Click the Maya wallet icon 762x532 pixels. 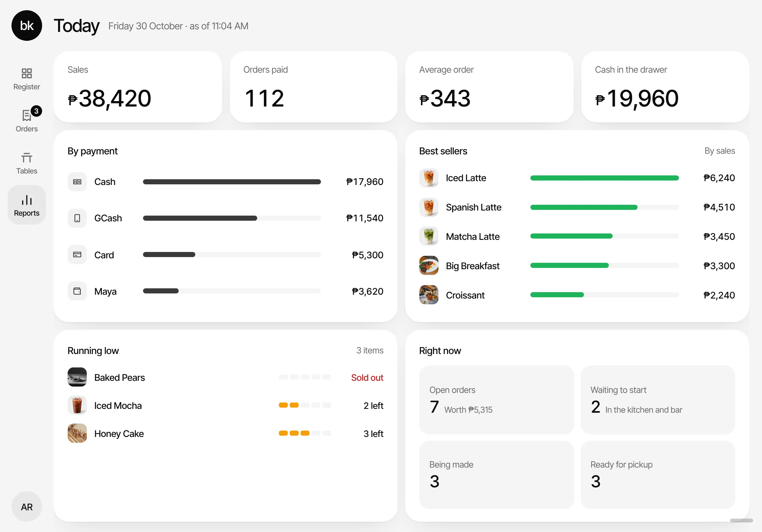click(x=77, y=291)
